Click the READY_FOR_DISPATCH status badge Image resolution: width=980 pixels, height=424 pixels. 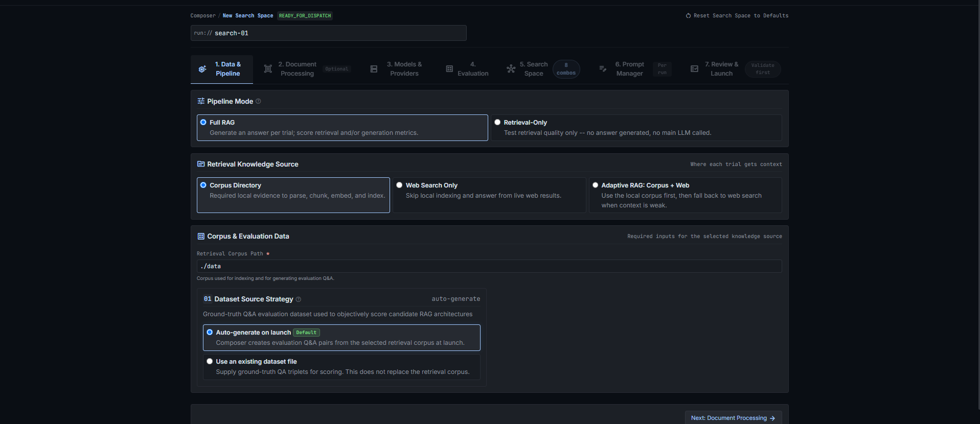tap(305, 16)
